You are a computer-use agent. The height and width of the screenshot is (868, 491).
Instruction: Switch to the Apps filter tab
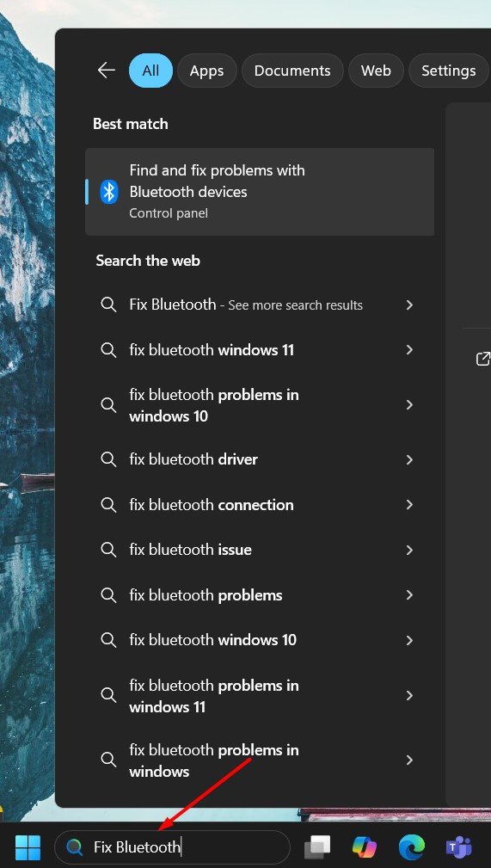coord(206,71)
